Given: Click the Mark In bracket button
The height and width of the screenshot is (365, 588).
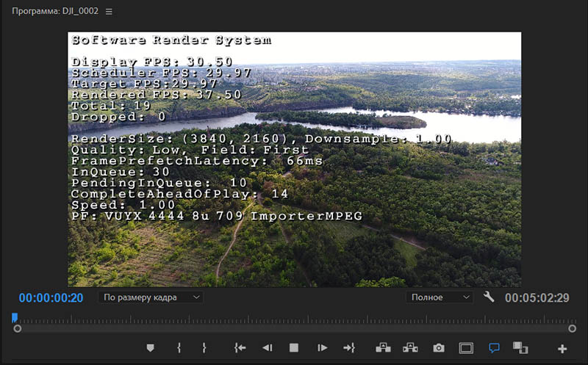Looking at the screenshot, I should (x=179, y=348).
